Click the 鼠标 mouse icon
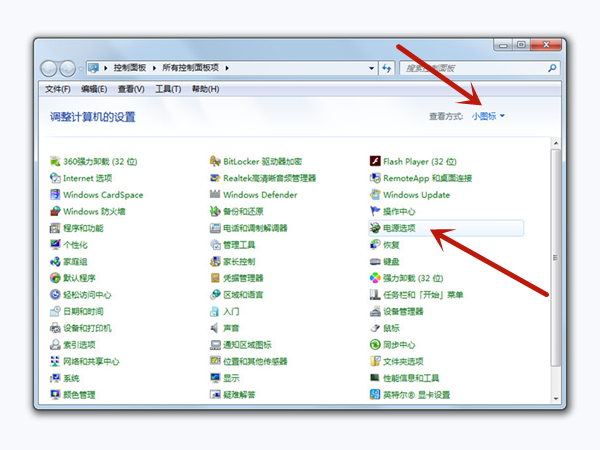The width and height of the screenshot is (600, 450). pyautogui.click(x=375, y=328)
